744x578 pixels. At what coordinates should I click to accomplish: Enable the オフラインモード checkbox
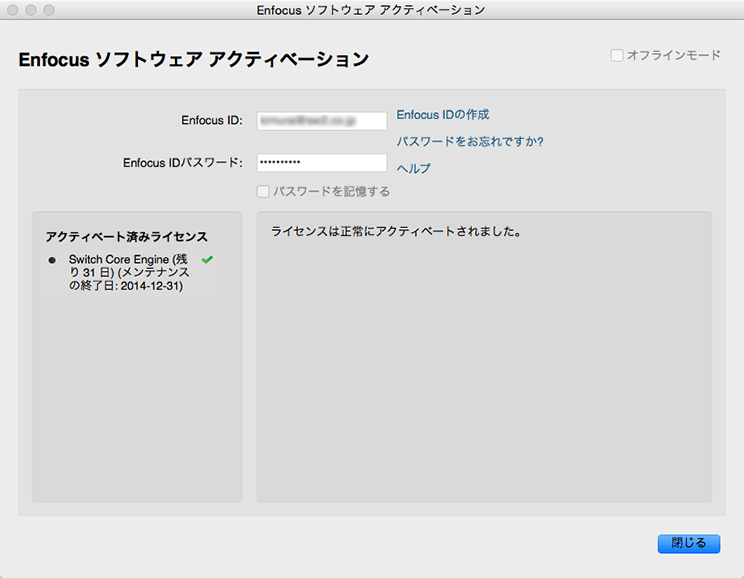click(x=617, y=55)
